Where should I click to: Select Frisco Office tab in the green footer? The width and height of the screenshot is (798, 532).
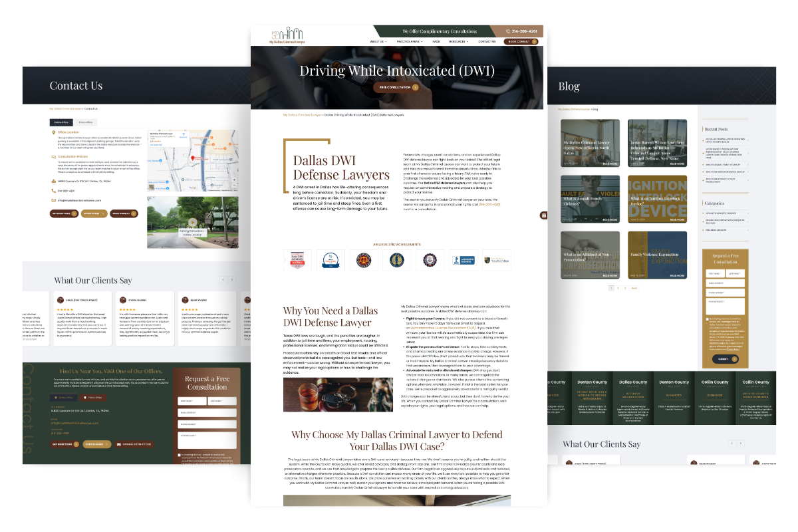92,398
